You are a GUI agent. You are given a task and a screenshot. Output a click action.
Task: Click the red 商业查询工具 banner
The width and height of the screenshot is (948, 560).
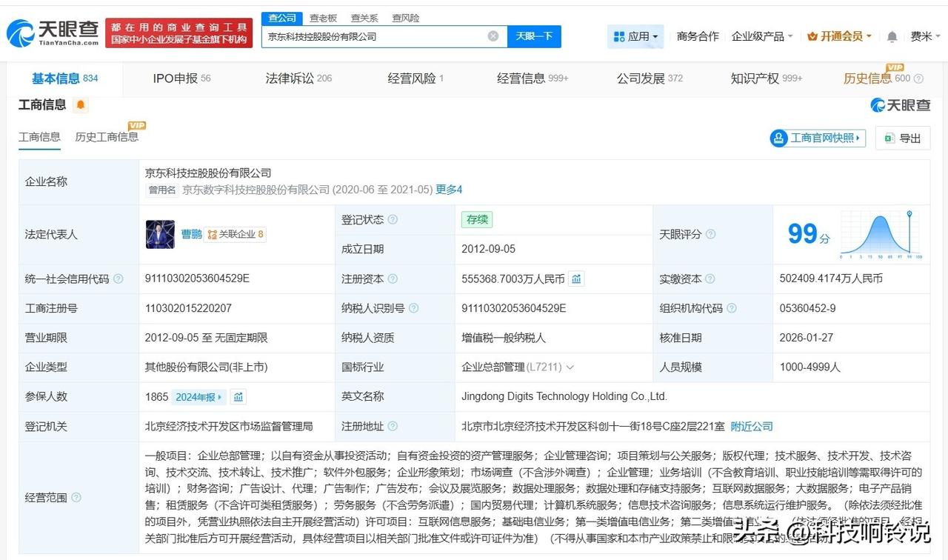[178, 33]
